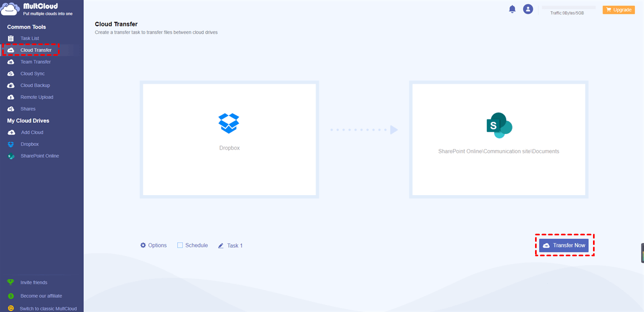Click the Task List clipboard icon
This screenshot has width=644, height=312.
coord(11,39)
